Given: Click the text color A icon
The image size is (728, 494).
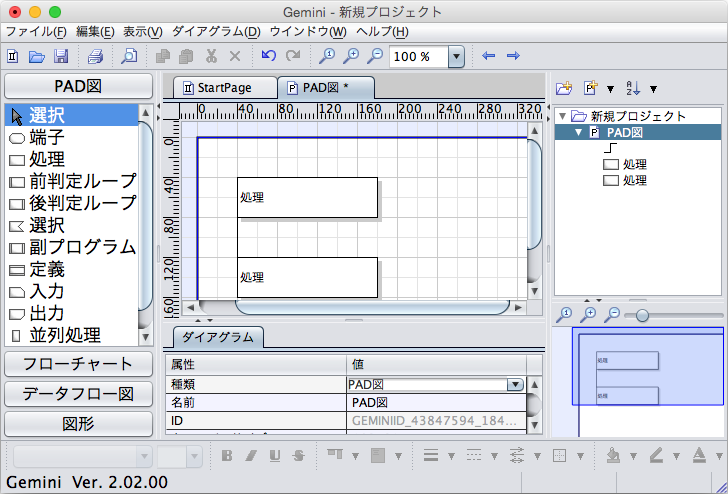Looking at the screenshot, I should point(699,455).
